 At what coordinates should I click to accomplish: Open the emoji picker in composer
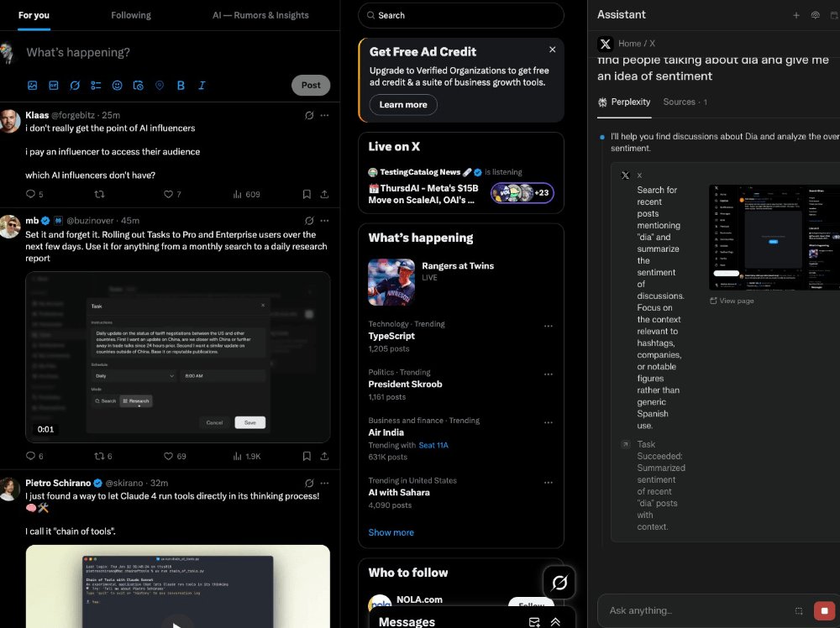click(x=117, y=85)
